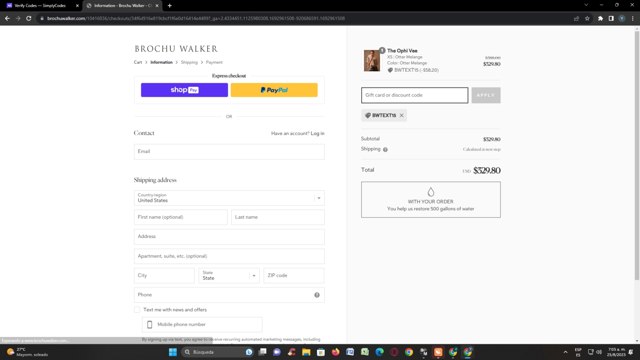Click the Apartment, suite, etc. field
640x360 pixels.
click(x=229, y=256)
